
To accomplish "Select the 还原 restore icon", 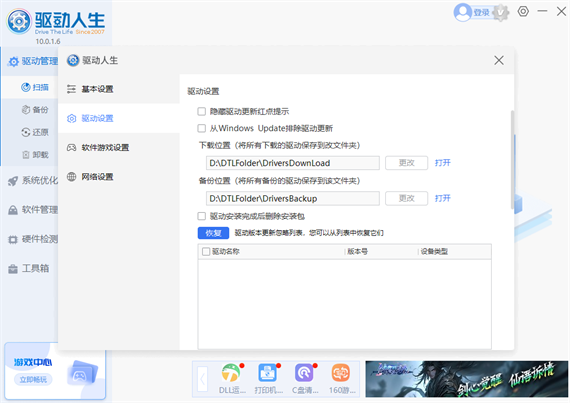I will 26,132.
